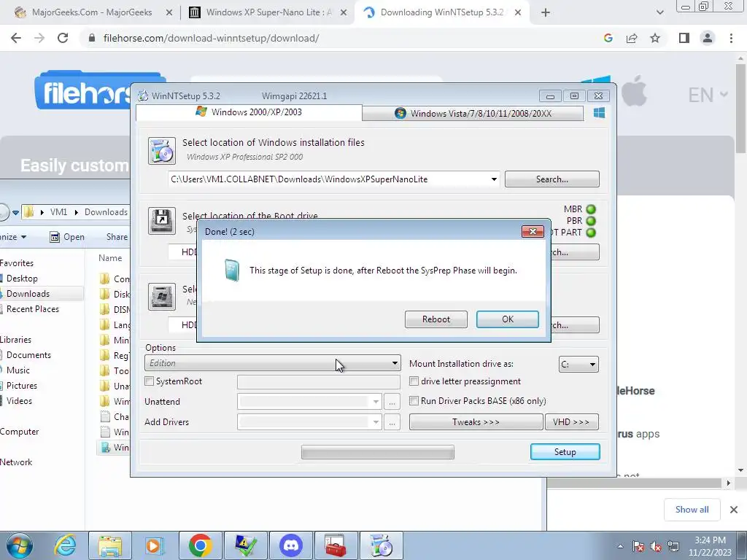Screen dimensions: 747x560
Task: Open Discord from the taskbar
Action: (x=290, y=545)
